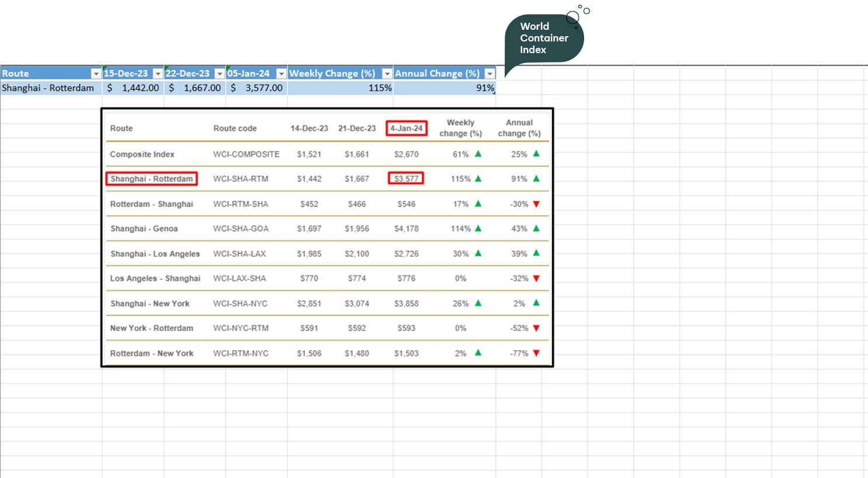The width and height of the screenshot is (868, 478).
Task: Click green up arrow beside Composite Index 61%
Action: [478, 154]
